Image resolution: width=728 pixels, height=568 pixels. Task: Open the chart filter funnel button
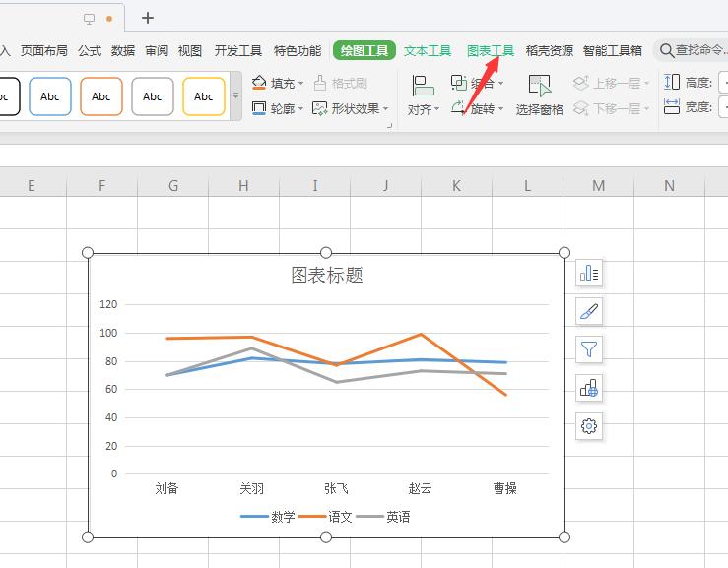pyautogui.click(x=589, y=349)
